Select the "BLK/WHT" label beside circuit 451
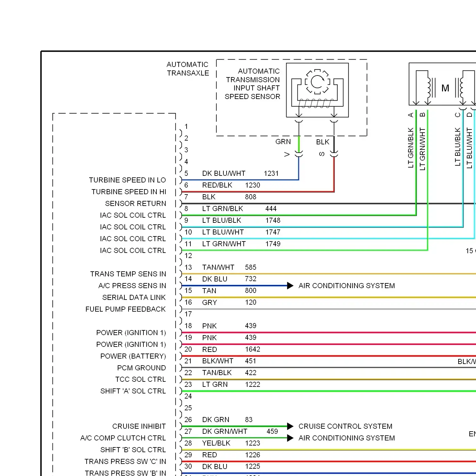This screenshot has width=476, height=476. 218,361
